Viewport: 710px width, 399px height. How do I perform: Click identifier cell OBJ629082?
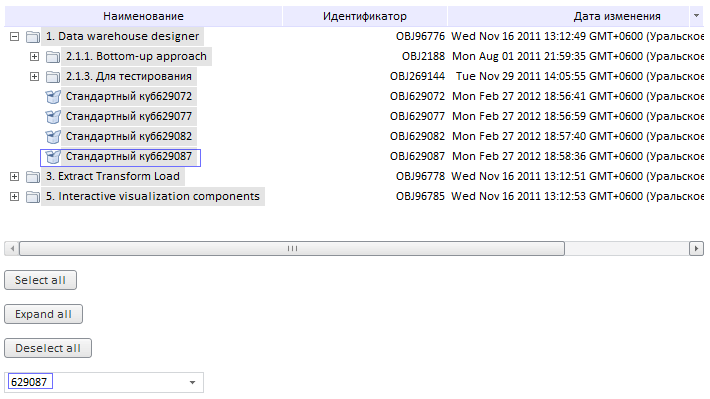417,136
